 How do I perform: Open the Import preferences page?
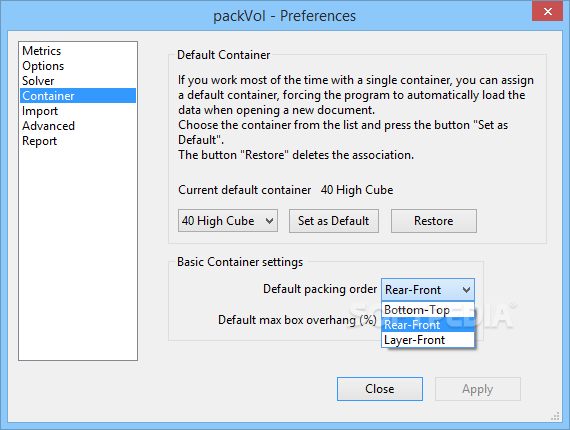pyautogui.click(x=40, y=111)
